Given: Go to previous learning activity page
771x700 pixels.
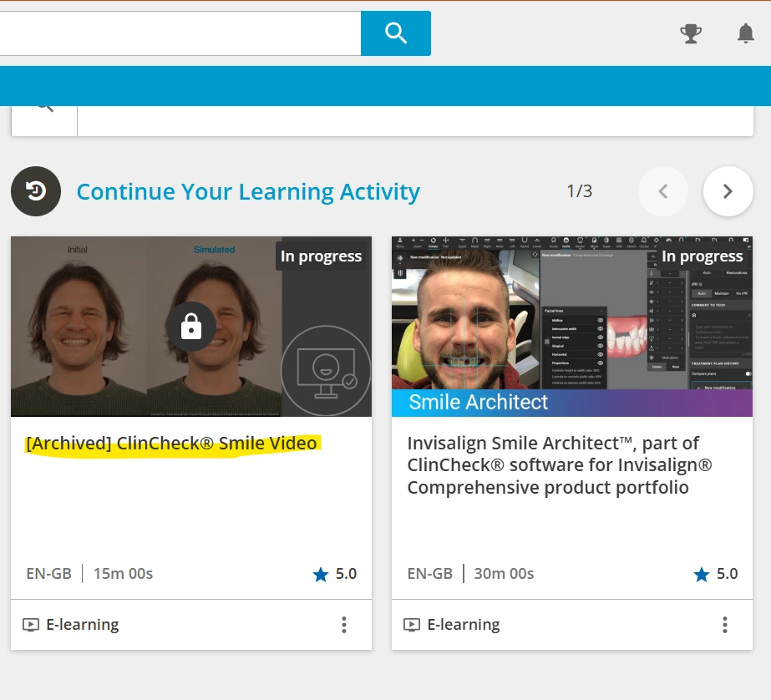Looking at the screenshot, I should pyautogui.click(x=663, y=191).
